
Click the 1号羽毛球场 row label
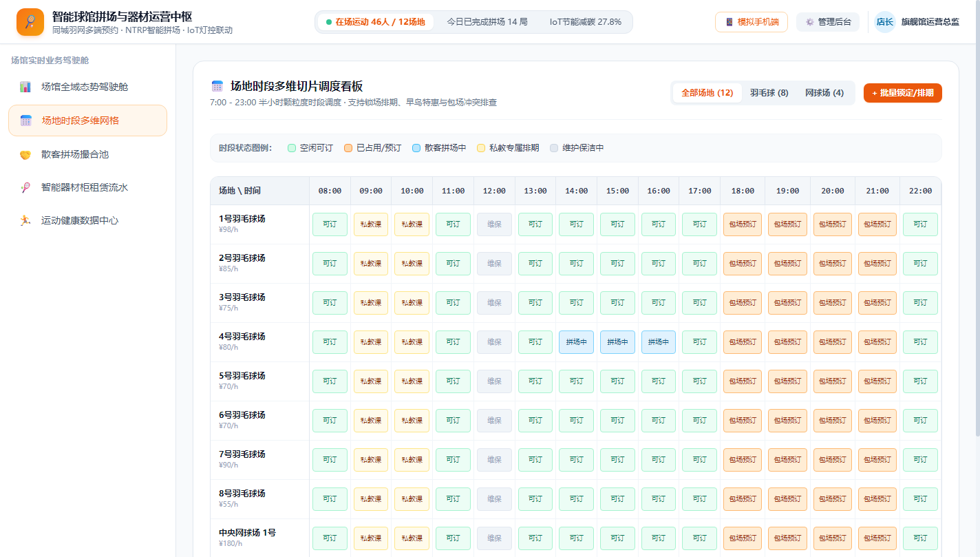tap(242, 219)
